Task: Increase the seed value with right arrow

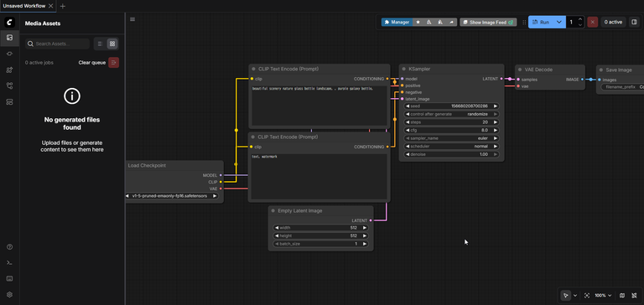Action: 496,106
